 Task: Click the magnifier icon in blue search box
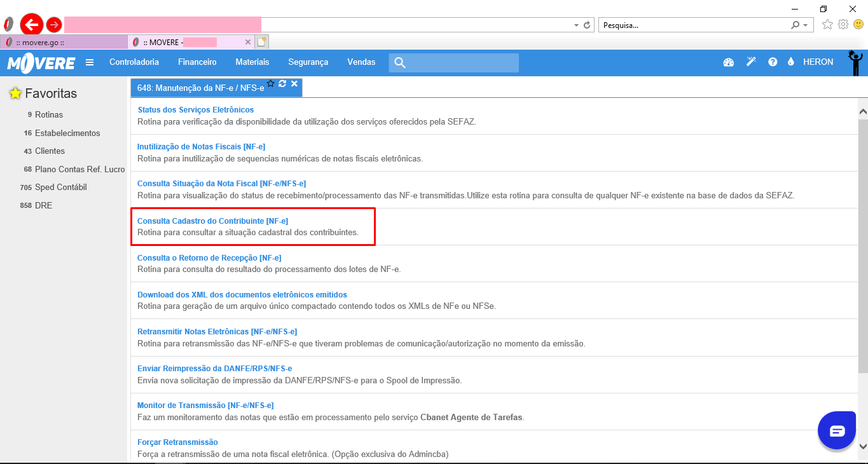click(x=399, y=62)
